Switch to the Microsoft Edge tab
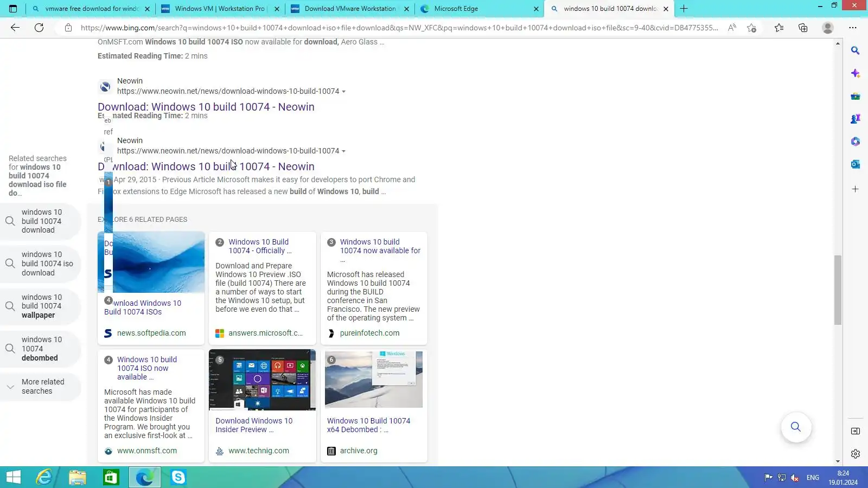The width and height of the screenshot is (868, 488). [480, 9]
